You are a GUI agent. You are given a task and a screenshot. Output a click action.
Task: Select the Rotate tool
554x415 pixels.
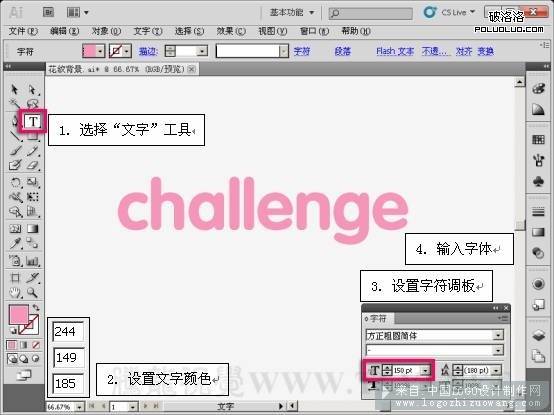coord(15,182)
